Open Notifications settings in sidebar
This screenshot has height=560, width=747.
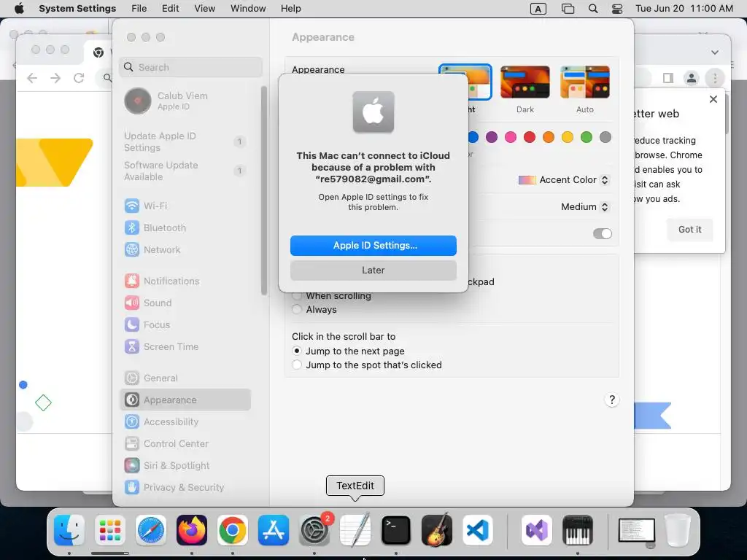185,281
